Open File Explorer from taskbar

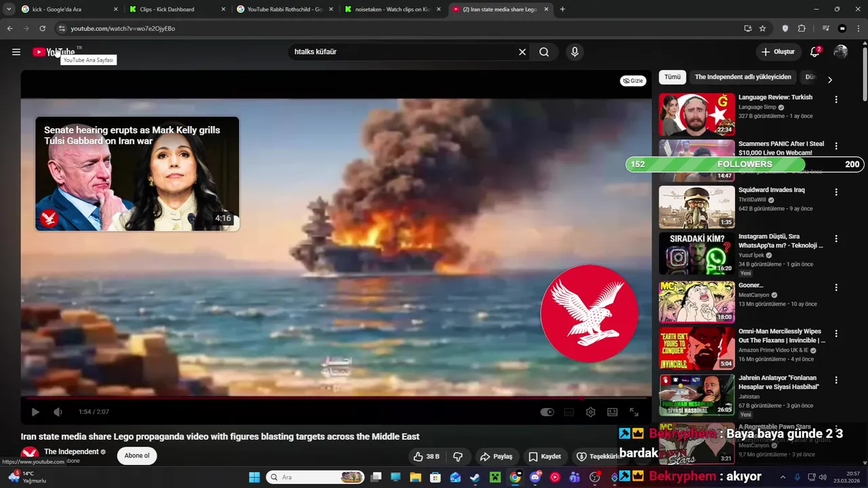click(416, 477)
